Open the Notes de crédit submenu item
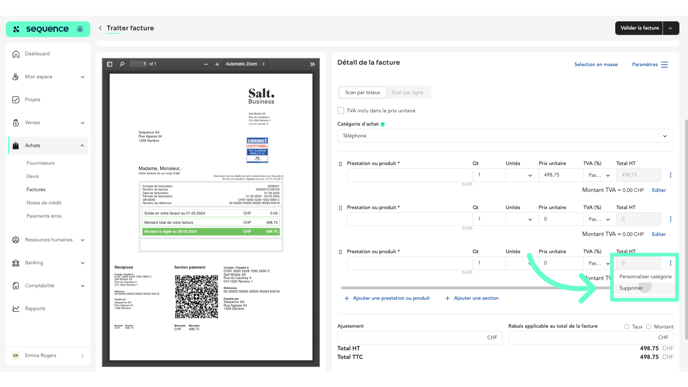 point(44,203)
